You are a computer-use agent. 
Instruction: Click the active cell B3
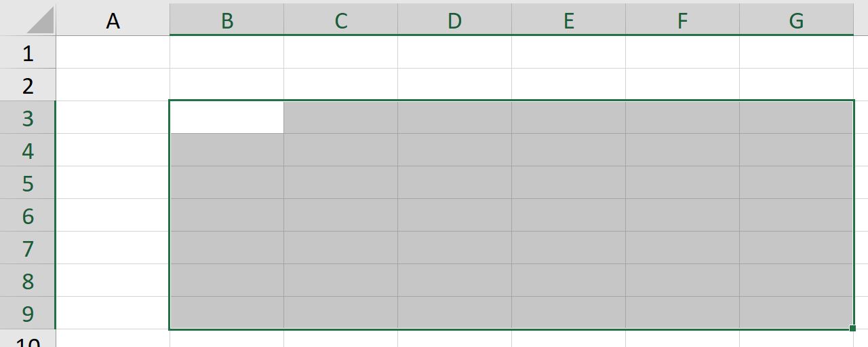[226, 117]
